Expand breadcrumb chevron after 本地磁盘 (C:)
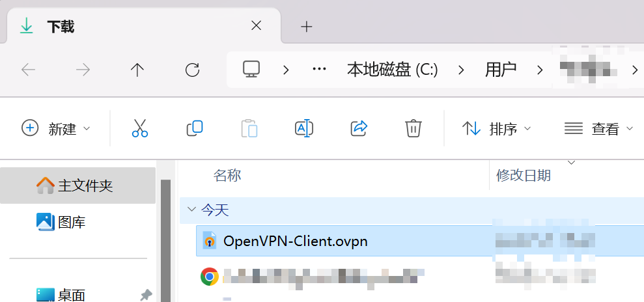This screenshot has width=644, height=302. point(461,70)
